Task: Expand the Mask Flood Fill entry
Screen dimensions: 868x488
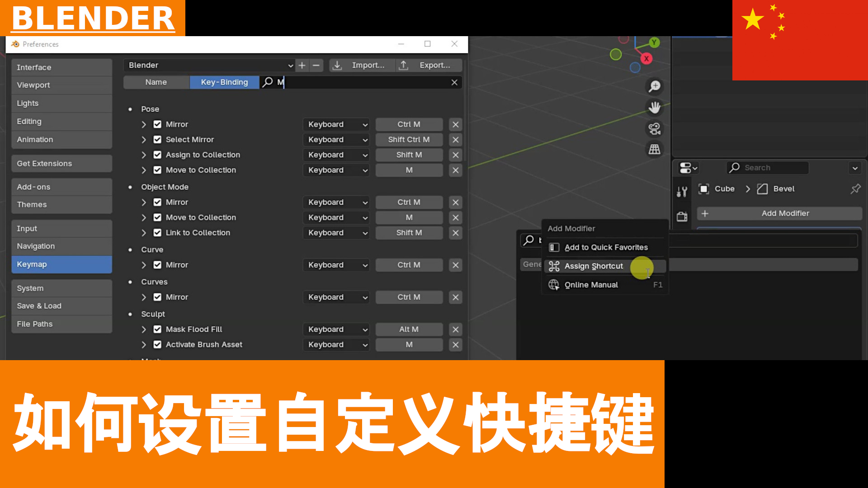Action: pos(144,329)
